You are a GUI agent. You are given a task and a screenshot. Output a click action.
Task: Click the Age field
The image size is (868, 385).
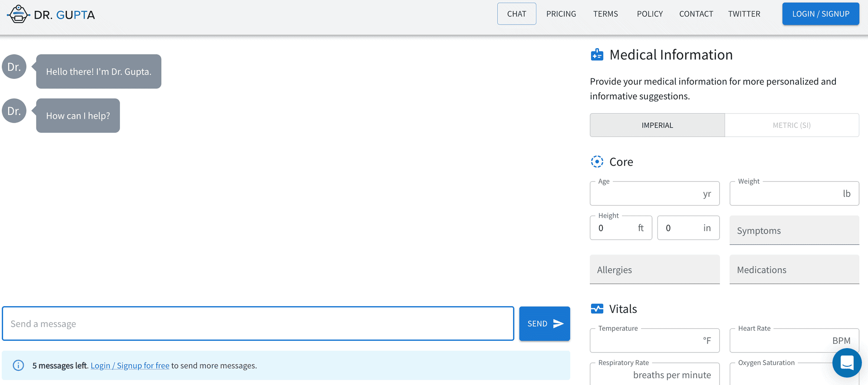pos(654,193)
